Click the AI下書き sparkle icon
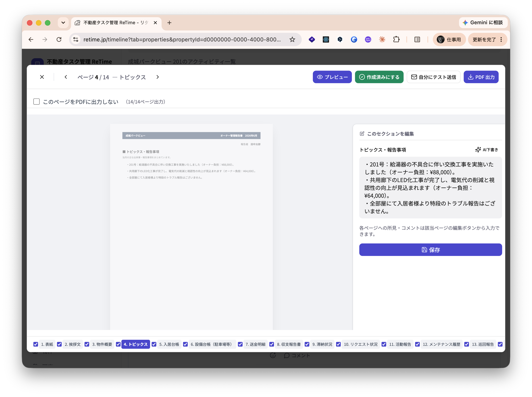This screenshot has height=397, width=532. pos(478,150)
